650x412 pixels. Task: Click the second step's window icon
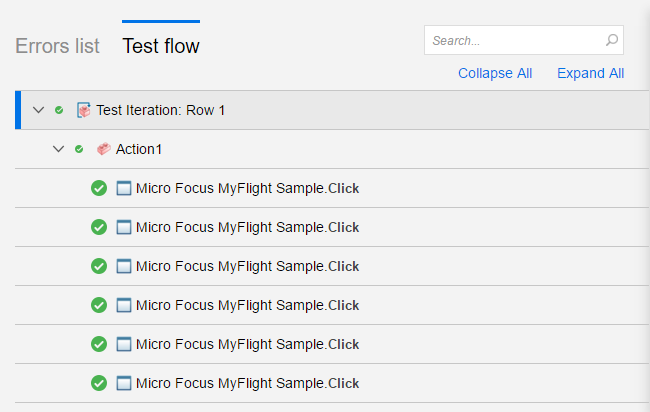pyautogui.click(x=124, y=227)
